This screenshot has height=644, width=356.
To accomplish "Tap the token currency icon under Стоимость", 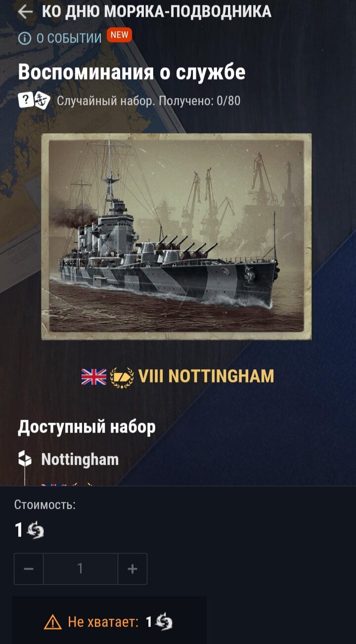I will click(x=35, y=531).
